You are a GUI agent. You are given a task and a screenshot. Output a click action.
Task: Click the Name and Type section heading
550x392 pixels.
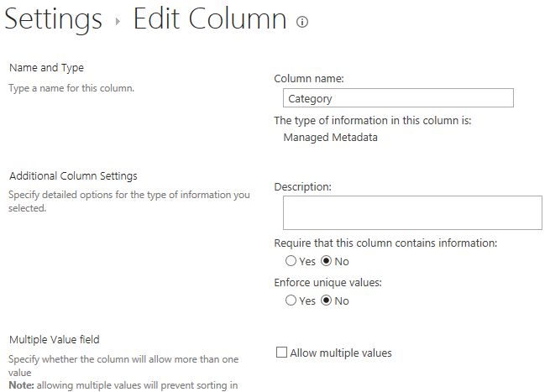point(46,68)
